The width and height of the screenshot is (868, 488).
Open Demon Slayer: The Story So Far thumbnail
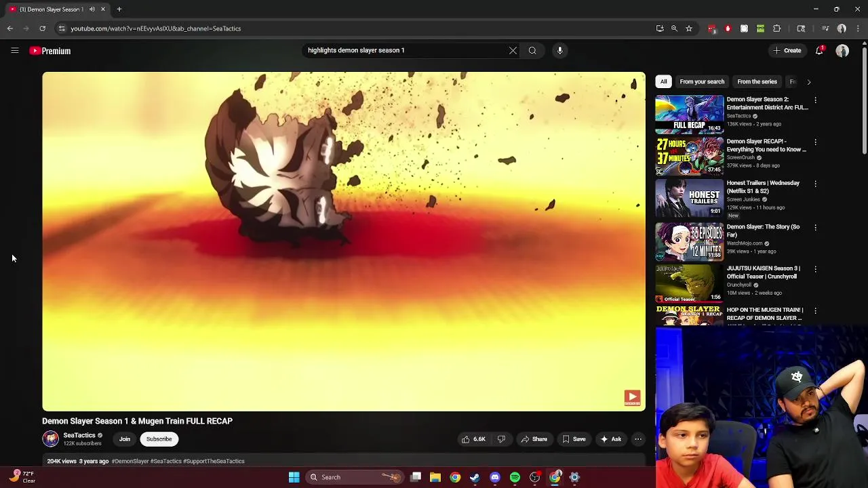690,242
